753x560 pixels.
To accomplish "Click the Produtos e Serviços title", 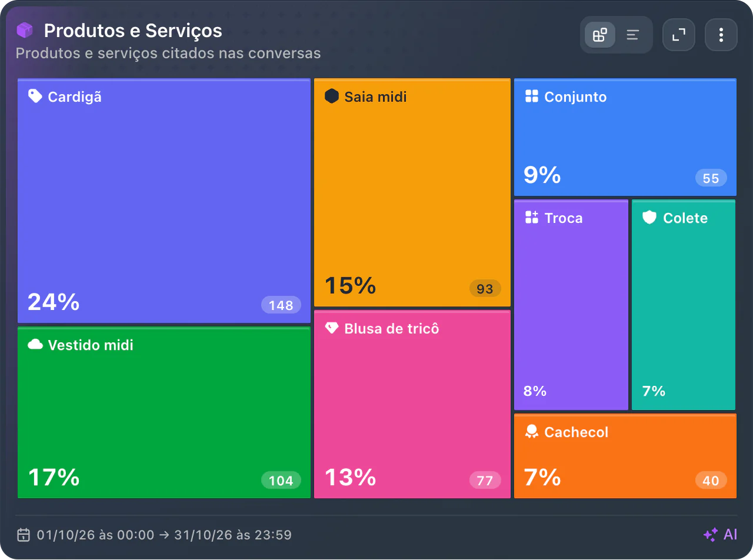I will [133, 30].
